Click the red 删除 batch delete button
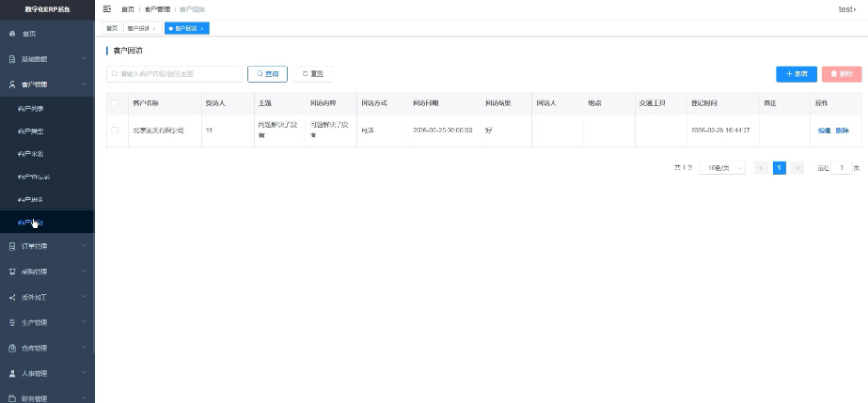Viewport: 868px width, 403px height. (841, 74)
